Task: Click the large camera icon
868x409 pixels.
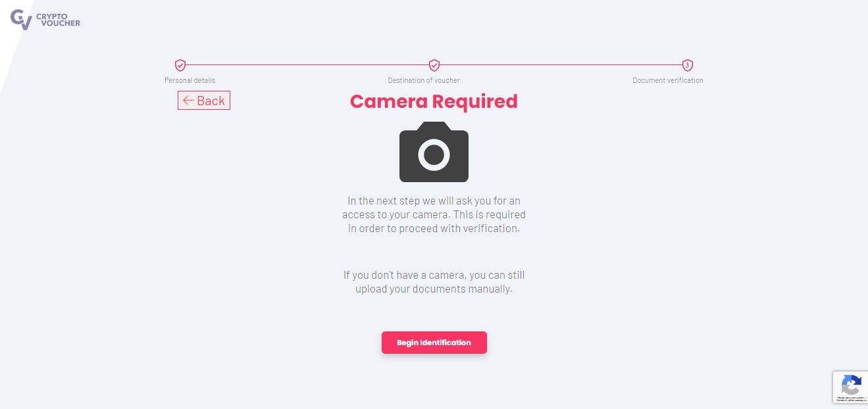Action: (x=434, y=152)
